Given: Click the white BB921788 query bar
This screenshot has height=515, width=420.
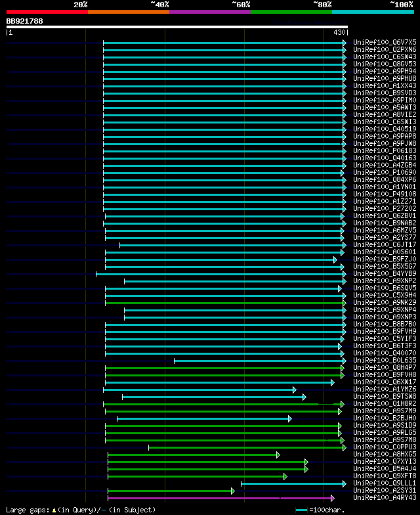Looking at the screenshot, I should point(177,27).
